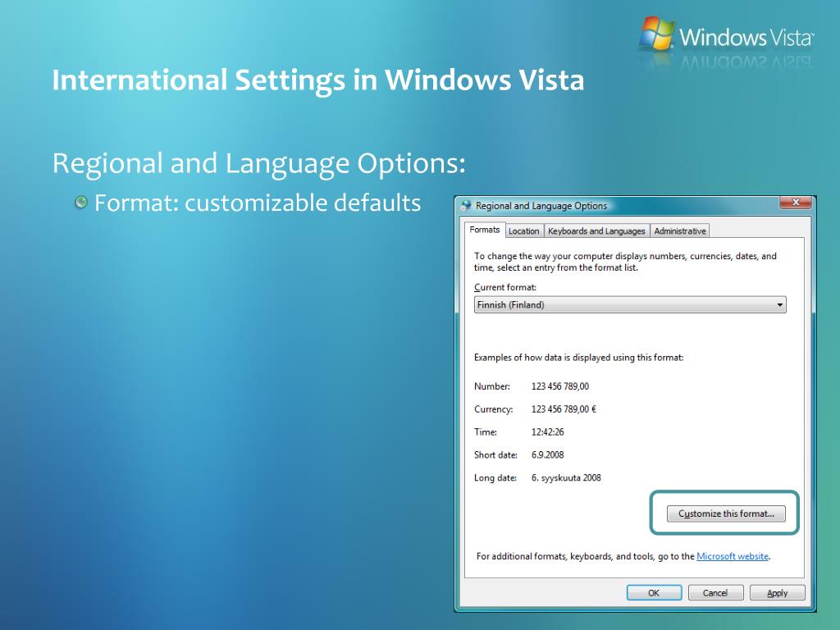Image resolution: width=840 pixels, height=630 pixels.
Task: Click the globe icon in dialog title bar
Action: [x=466, y=206]
